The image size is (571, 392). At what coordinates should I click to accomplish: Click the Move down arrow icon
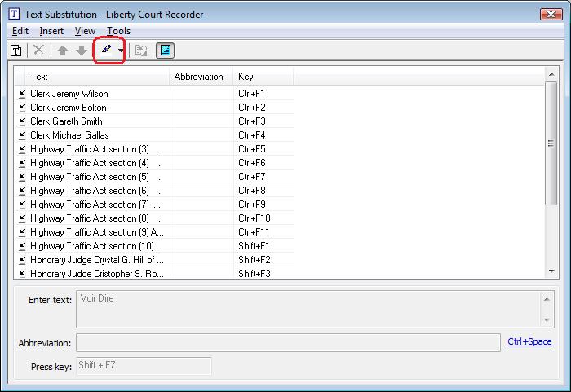click(82, 51)
